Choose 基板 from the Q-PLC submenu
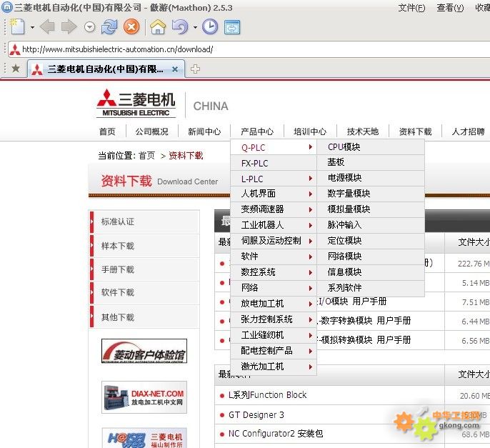Viewport: 490px width, 448px height. coord(371,162)
